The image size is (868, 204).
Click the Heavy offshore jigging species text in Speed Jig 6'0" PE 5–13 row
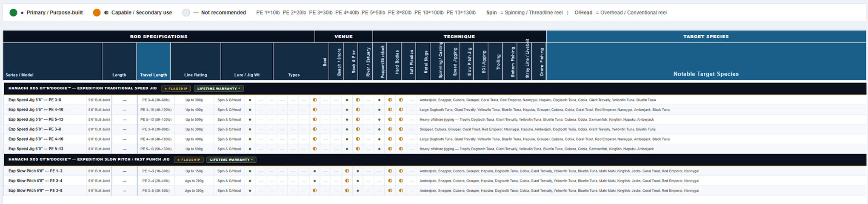537,149
